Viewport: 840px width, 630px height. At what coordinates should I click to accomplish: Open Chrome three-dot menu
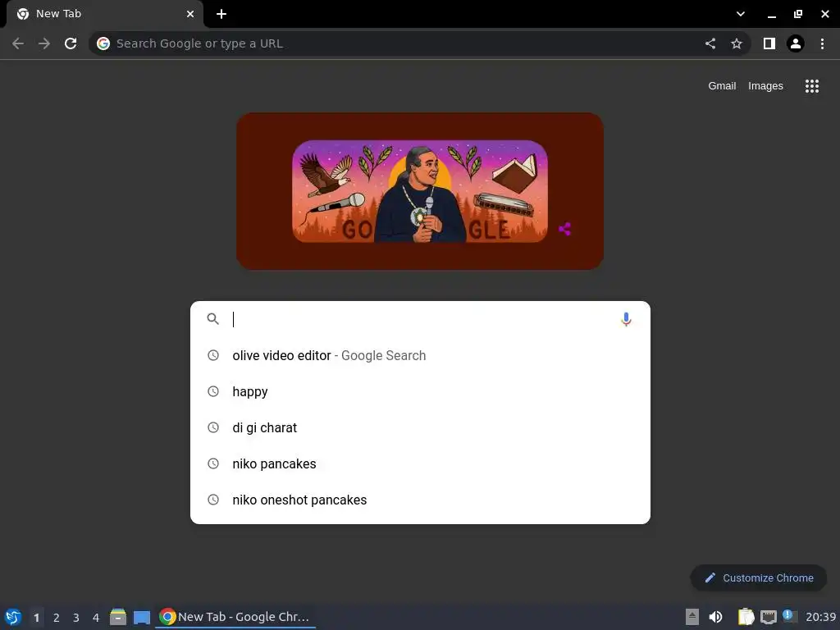click(822, 43)
